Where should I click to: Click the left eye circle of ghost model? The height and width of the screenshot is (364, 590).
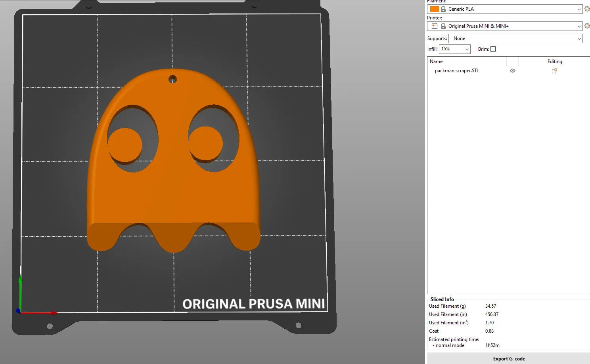(125, 145)
